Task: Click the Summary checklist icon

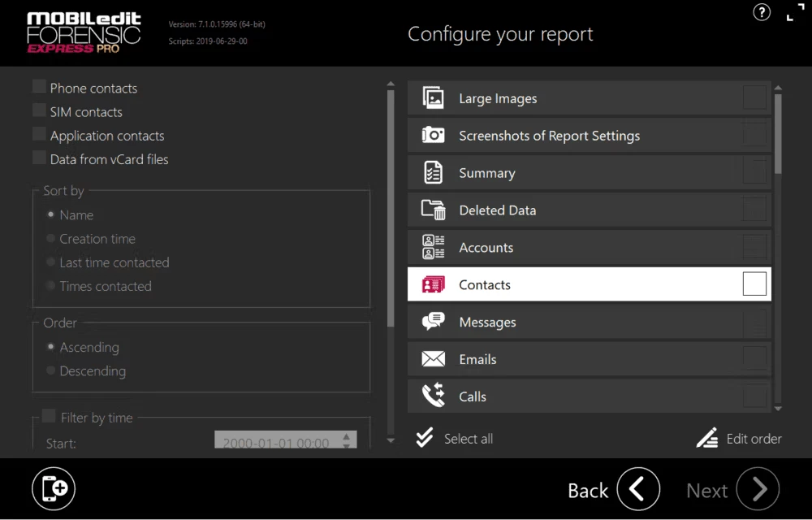Action: [x=433, y=173]
